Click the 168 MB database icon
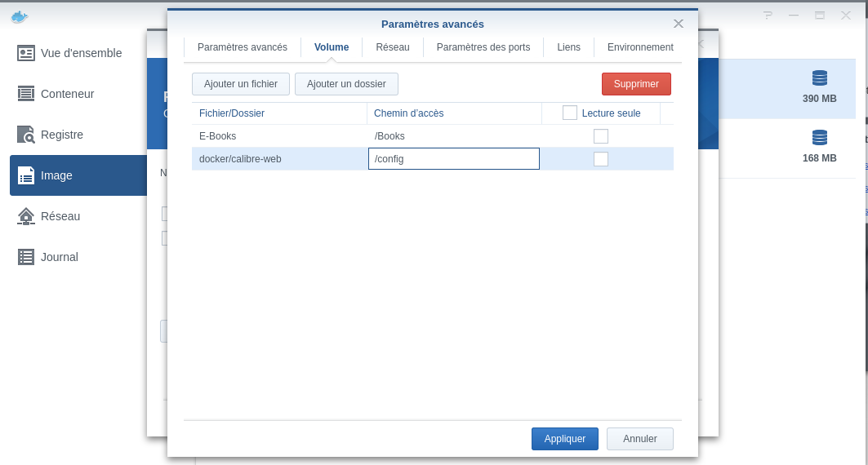Viewport: 868px width, 465px height. click(819, 138)
